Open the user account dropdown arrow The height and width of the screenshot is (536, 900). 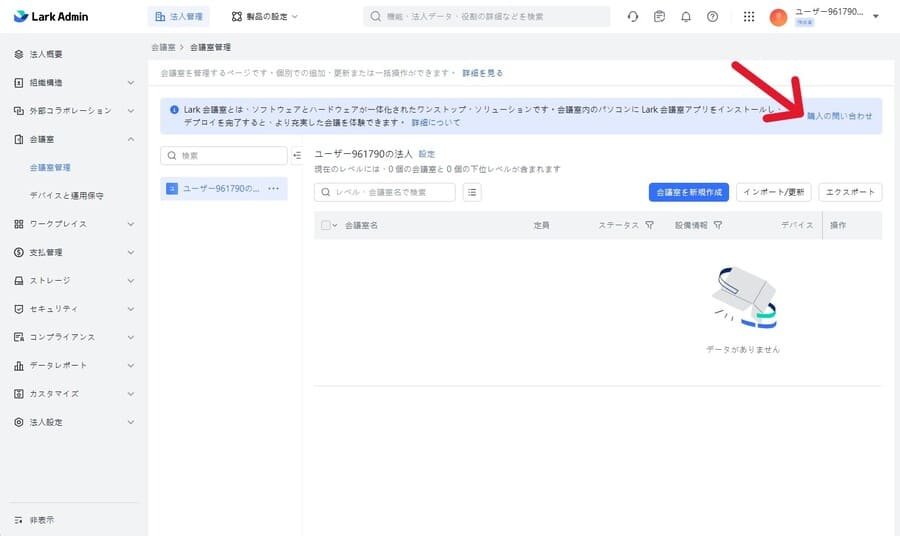876,17
